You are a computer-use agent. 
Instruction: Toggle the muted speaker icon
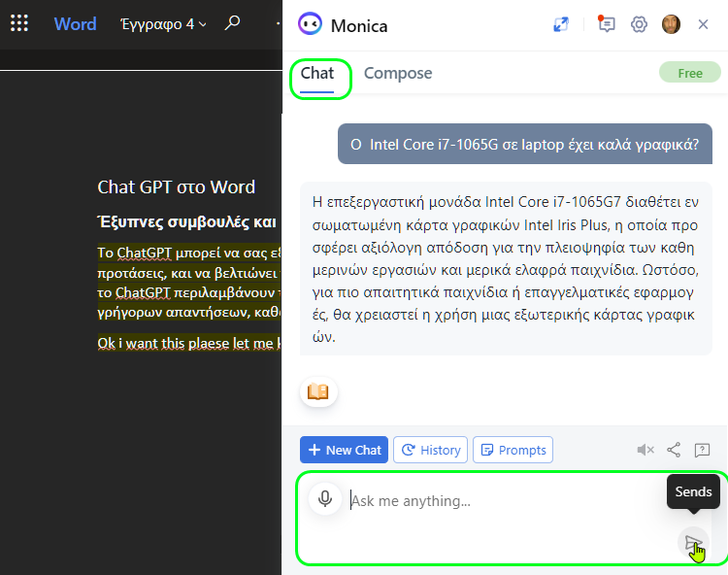645,450
